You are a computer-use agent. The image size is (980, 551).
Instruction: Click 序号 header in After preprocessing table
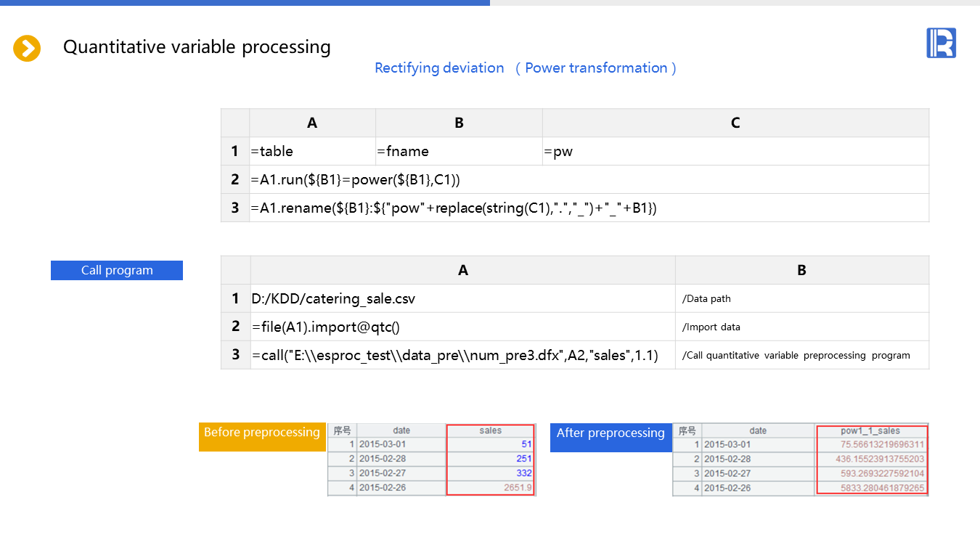687,430
